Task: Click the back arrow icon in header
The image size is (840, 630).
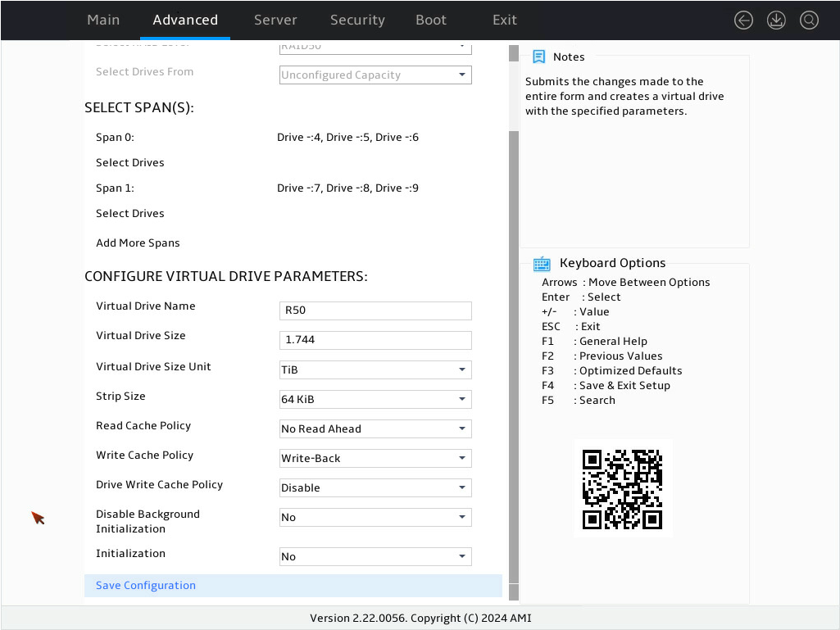Action: [743, 20]
